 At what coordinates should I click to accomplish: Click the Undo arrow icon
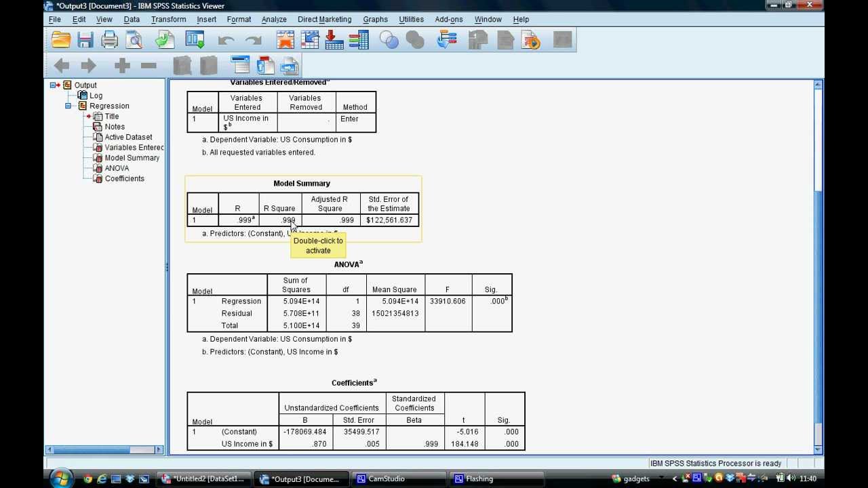click(226, 41)
